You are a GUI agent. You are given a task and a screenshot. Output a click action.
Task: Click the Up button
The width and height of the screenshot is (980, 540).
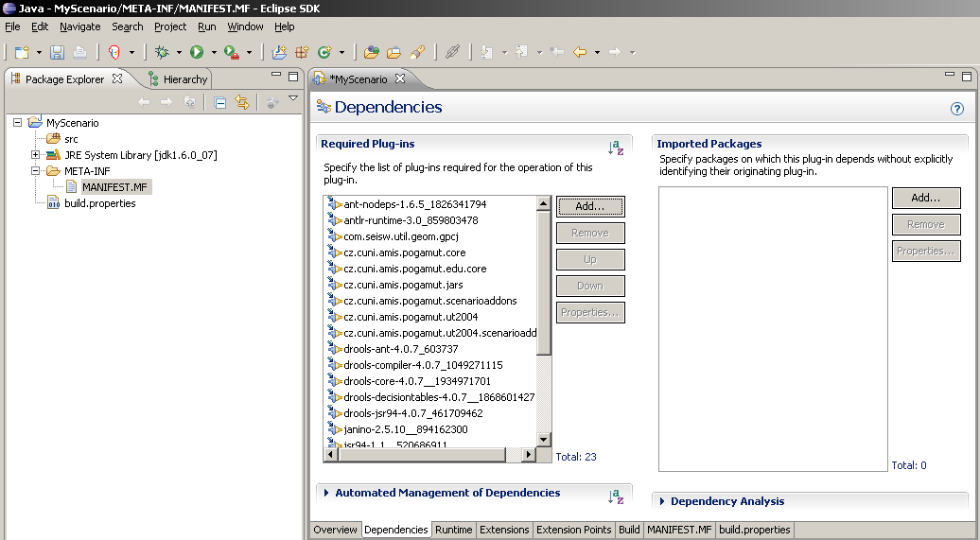(590, 259)
